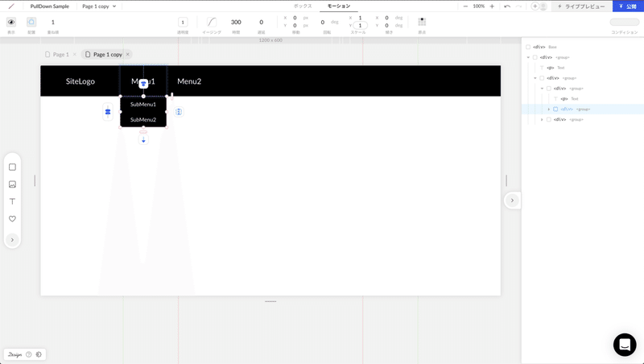
Task: Expand the last group div layer
Action: 542,119
